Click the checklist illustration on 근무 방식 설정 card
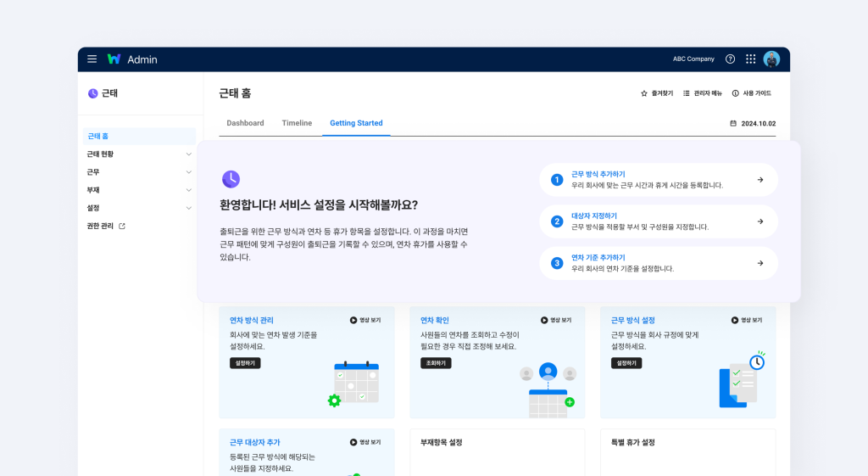Image resolution: width=868 pixels, height=476 pixels. [x=742, y=379]
